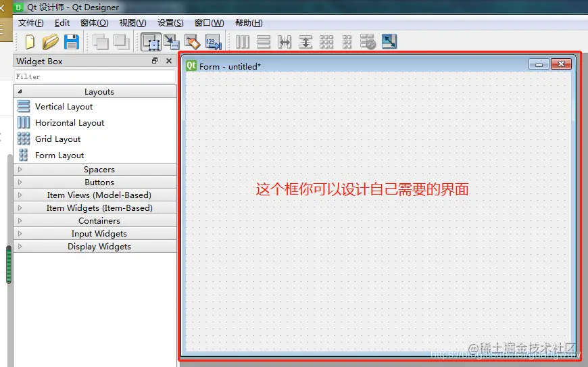Click the Qt Designer app icon in title bar
The image size is (588, 367).
pyautogui.click(x=18, y=7)
